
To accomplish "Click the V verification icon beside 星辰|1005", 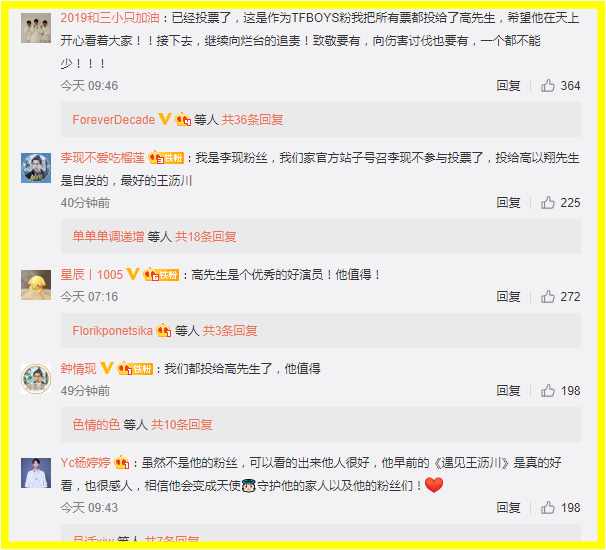I will 133,274.
